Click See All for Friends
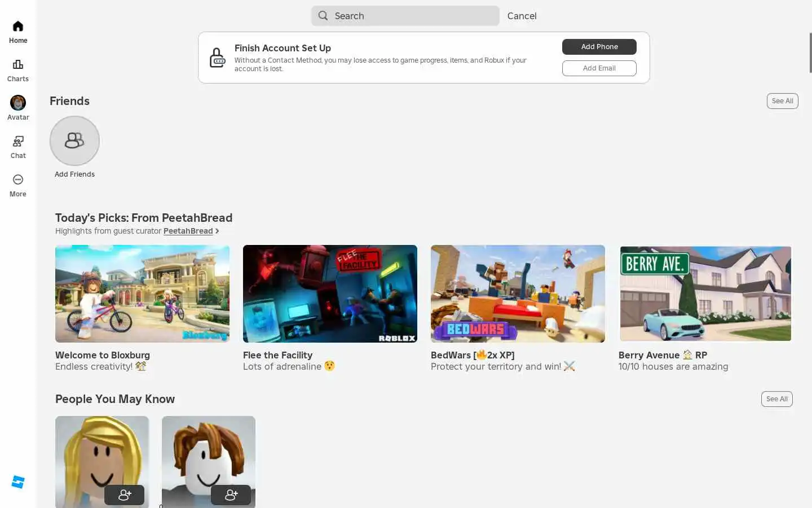This screenshot has width=812, height=508. point(782,101)
